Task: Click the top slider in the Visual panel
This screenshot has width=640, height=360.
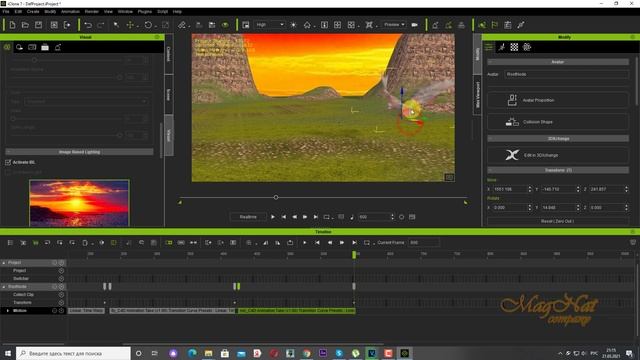Action: pyautogui.click(x=35, y=60)
